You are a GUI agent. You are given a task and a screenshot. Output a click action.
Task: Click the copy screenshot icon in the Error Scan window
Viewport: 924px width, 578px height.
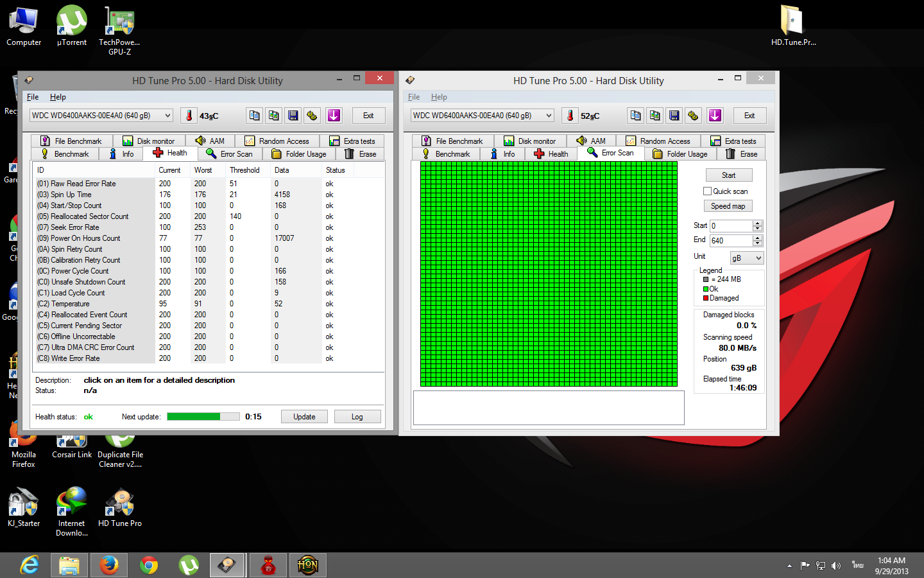(654, 116)
